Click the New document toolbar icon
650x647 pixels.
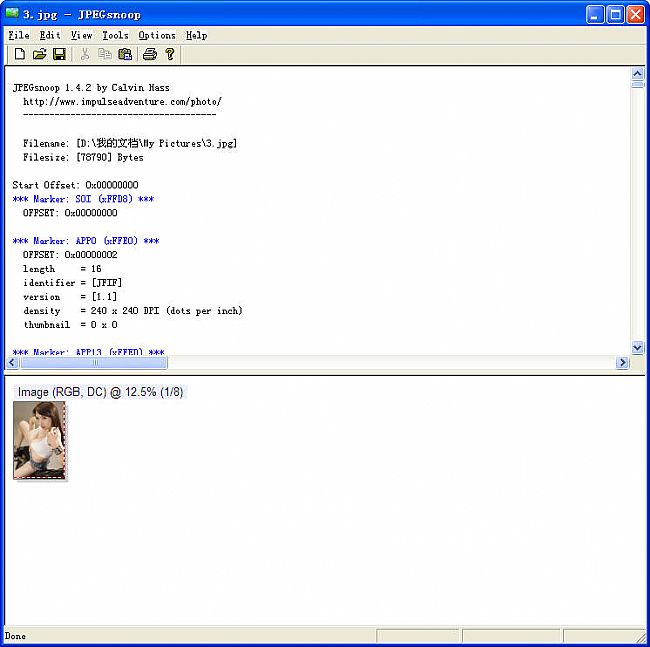[x=19, y=54]
